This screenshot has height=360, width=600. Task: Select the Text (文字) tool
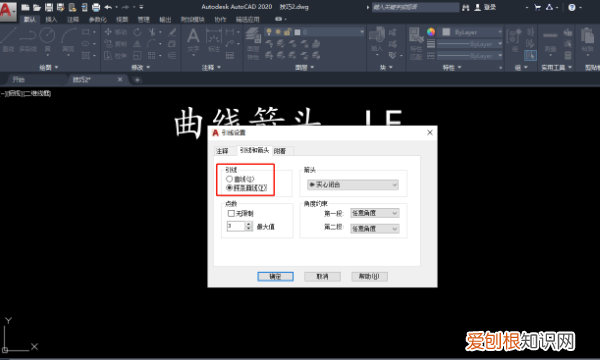pyautogui.click(x=193, y=41)
